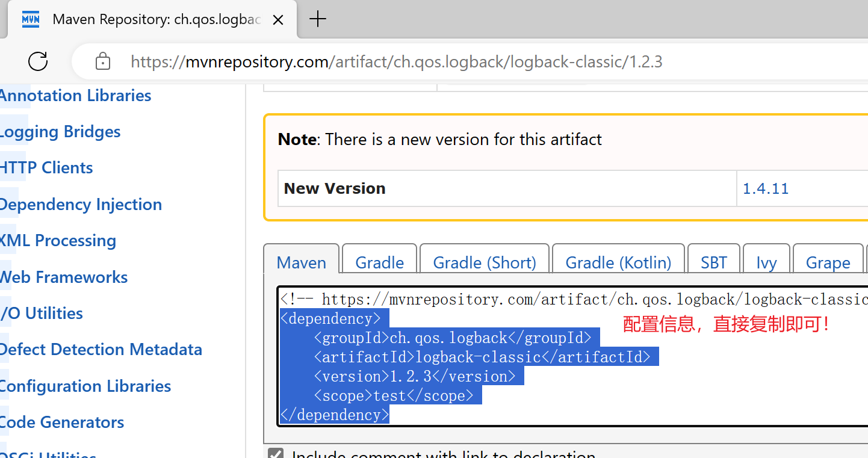868x458 pixels.
Task: Open I/O Utilities category
Action: (42, 313)
